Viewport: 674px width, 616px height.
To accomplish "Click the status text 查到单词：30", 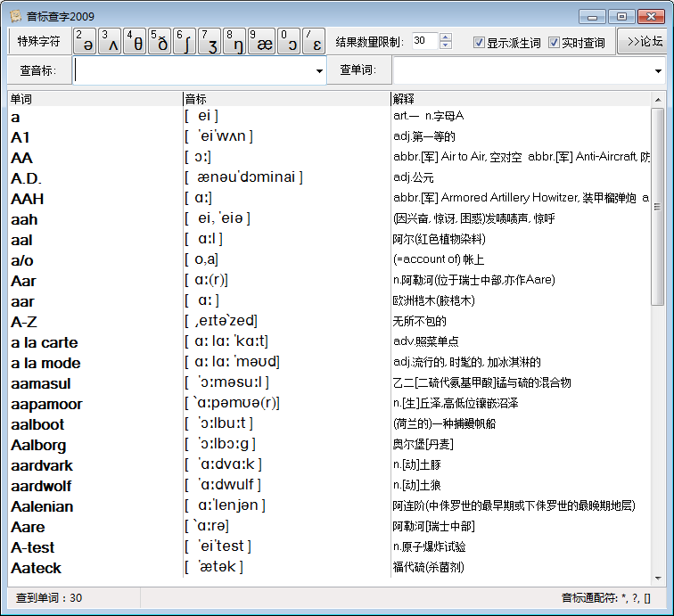I will (x=49, y=598).
